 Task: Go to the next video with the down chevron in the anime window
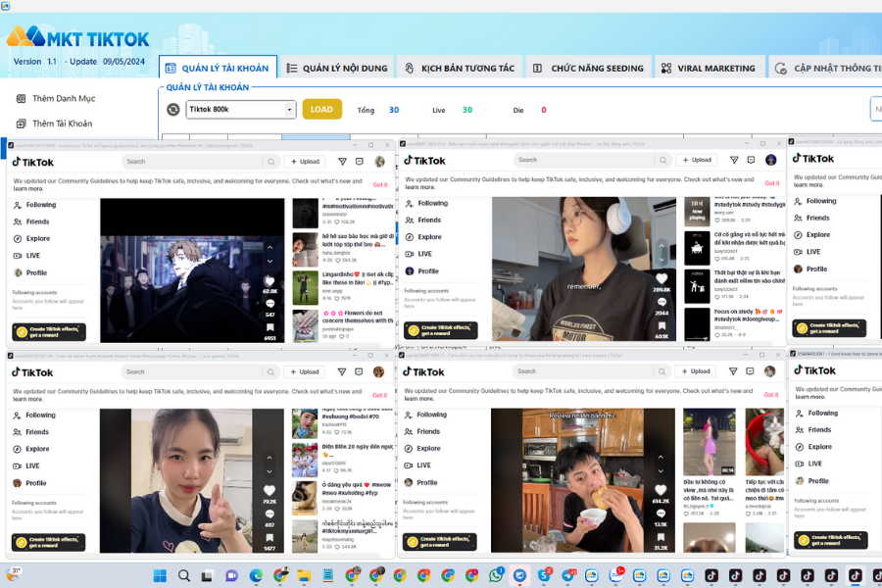(270, 261)
